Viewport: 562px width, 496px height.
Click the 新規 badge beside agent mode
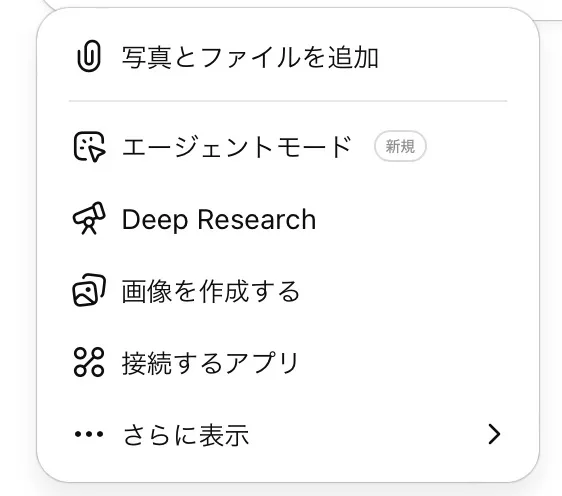(400, 147)
